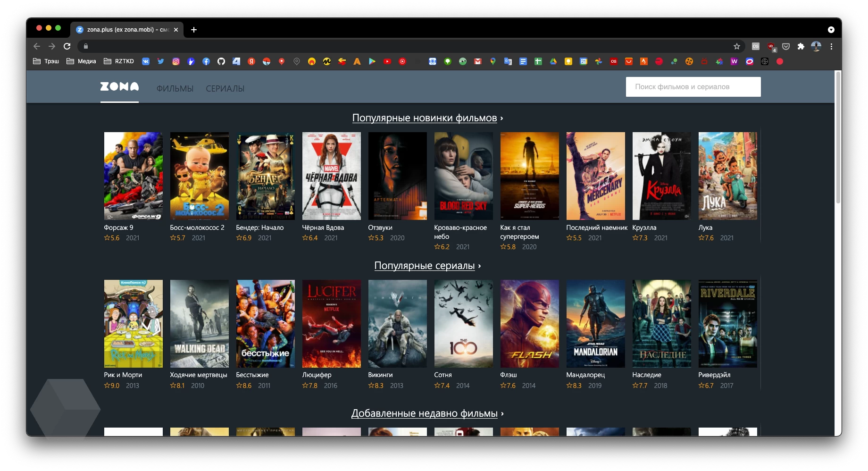Open Популярные сериалы link
Screen dimensions: 868x471
pos(425,266)
